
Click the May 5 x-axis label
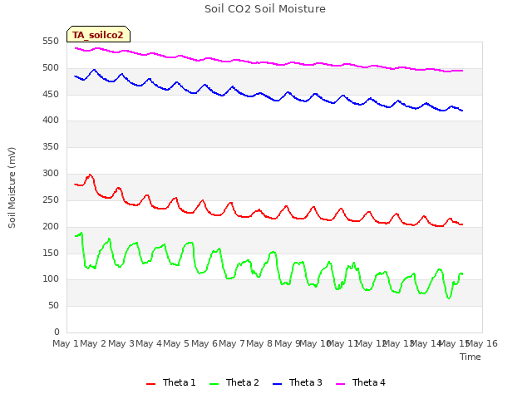click(x=176, y=343)
